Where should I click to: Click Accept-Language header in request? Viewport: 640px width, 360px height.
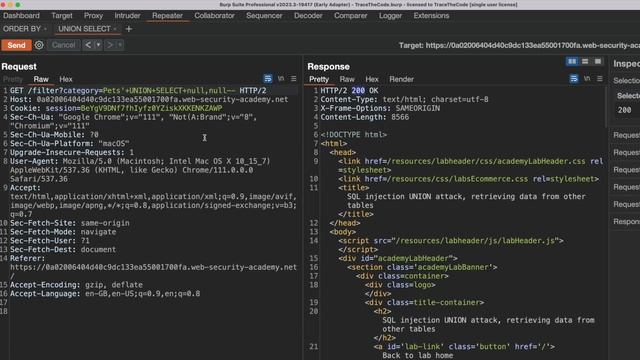(x=105, y=294)
